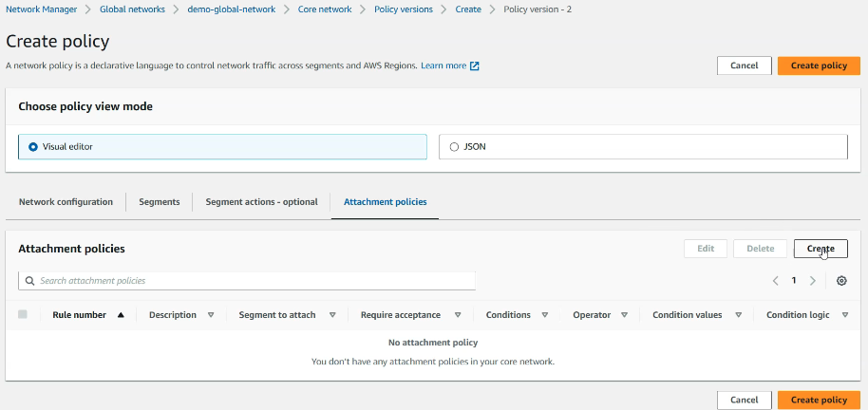Click Create attachment policy button

[820, 249]
